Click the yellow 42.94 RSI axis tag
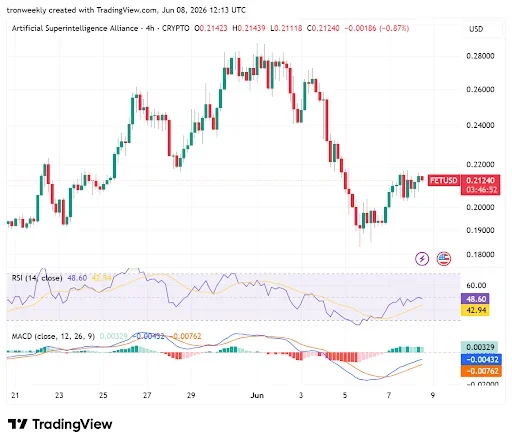Image resolution: width=512 pixels, height=444 pixels. tap(475, 310)
